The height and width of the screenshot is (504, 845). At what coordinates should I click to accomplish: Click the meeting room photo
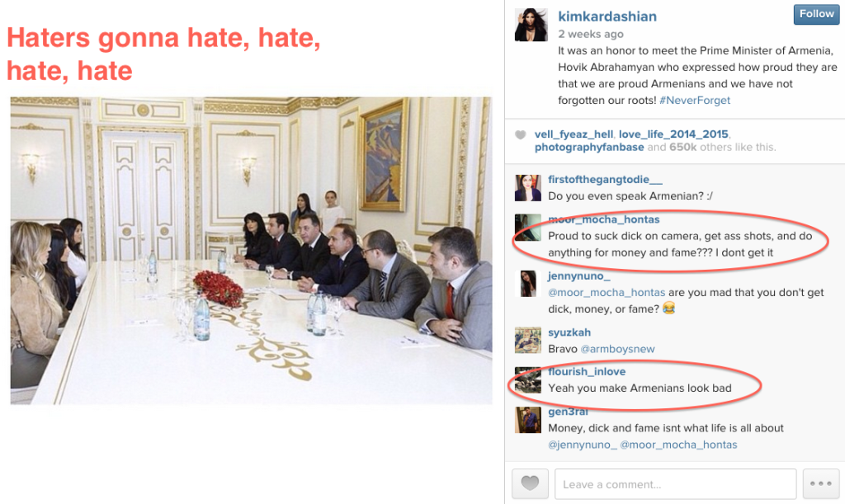[251, 251]
